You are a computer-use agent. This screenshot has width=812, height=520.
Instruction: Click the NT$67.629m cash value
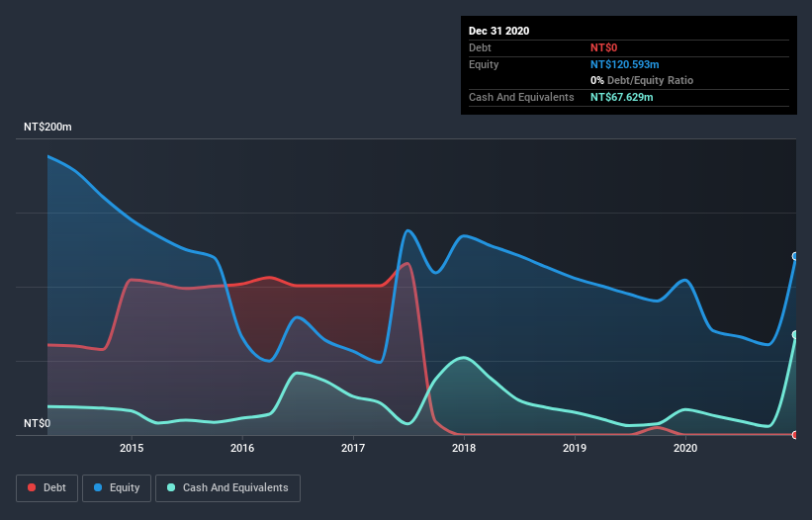(x=621, y=97)
